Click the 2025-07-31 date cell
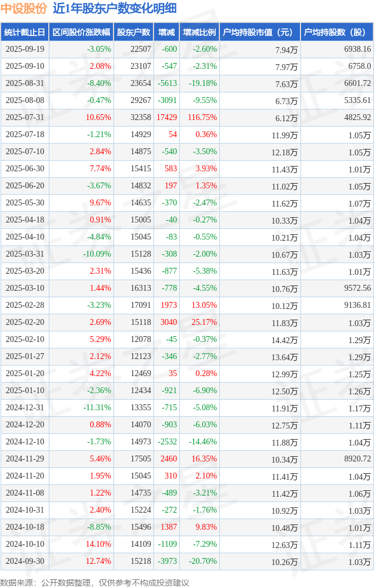The image size is (374, 588). 25,118
